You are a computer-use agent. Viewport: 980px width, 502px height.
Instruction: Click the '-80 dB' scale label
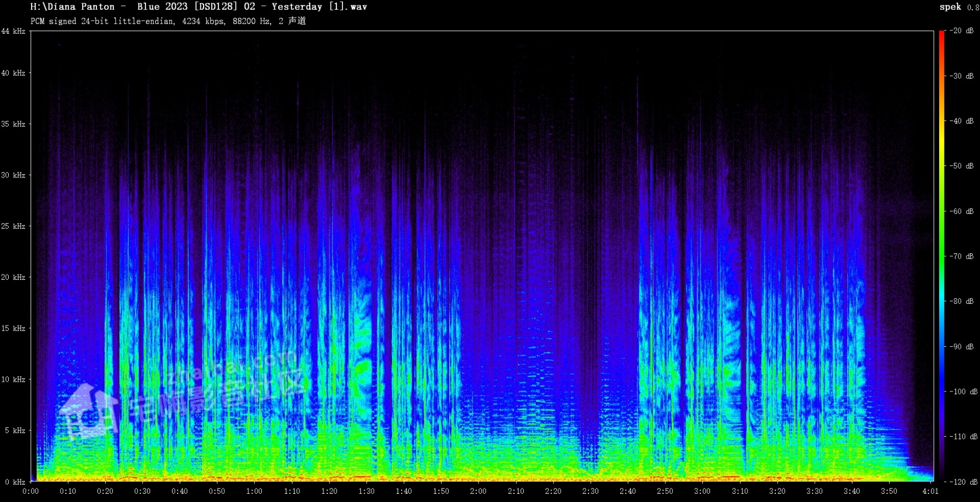[x=962, y=301]
